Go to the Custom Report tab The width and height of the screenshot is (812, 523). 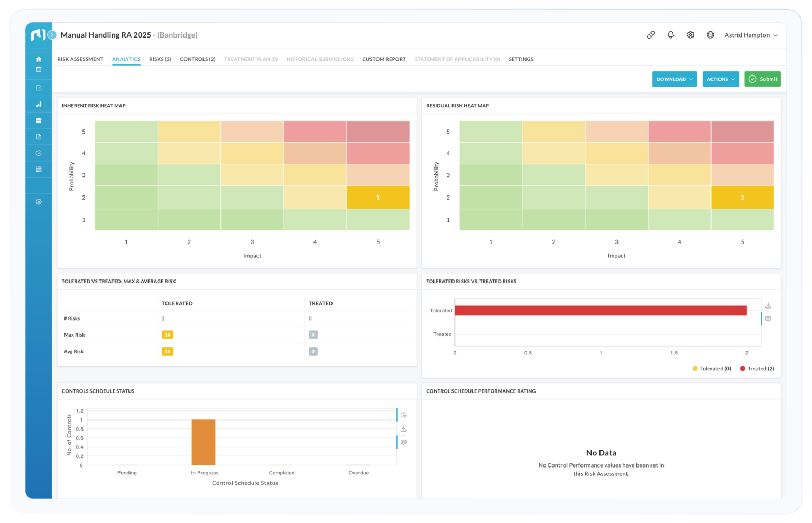click(384, 59)
